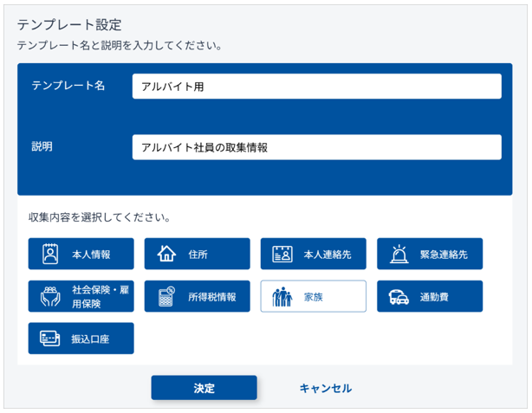Focus the 説明 description text field

316,147
